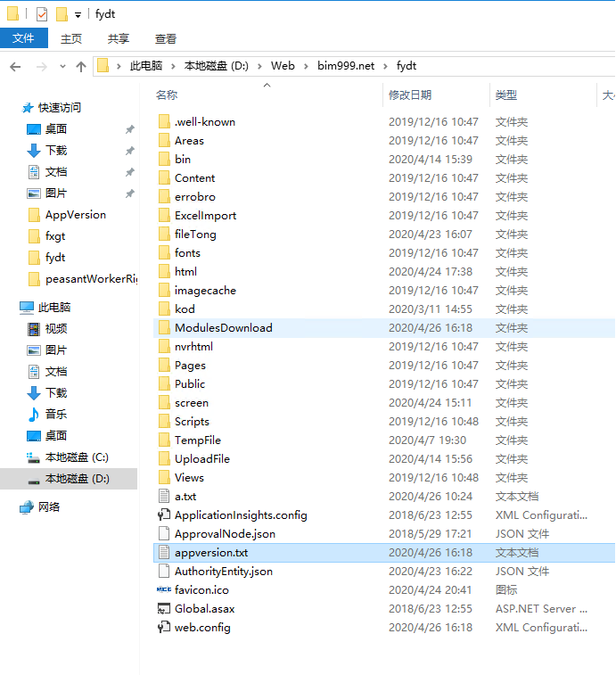Select the Areas folder
This screenshot has width=616, height=675.
189,141
